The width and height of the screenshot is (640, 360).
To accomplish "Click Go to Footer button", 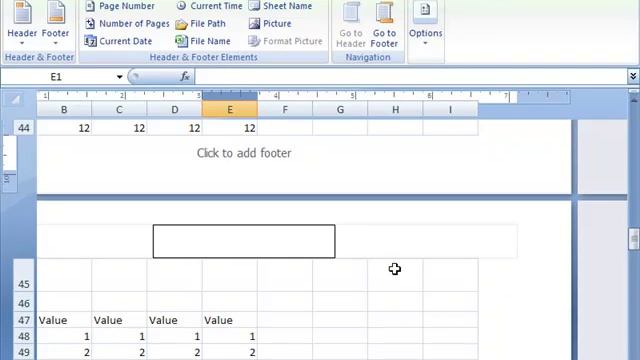I will click(384, 24).
